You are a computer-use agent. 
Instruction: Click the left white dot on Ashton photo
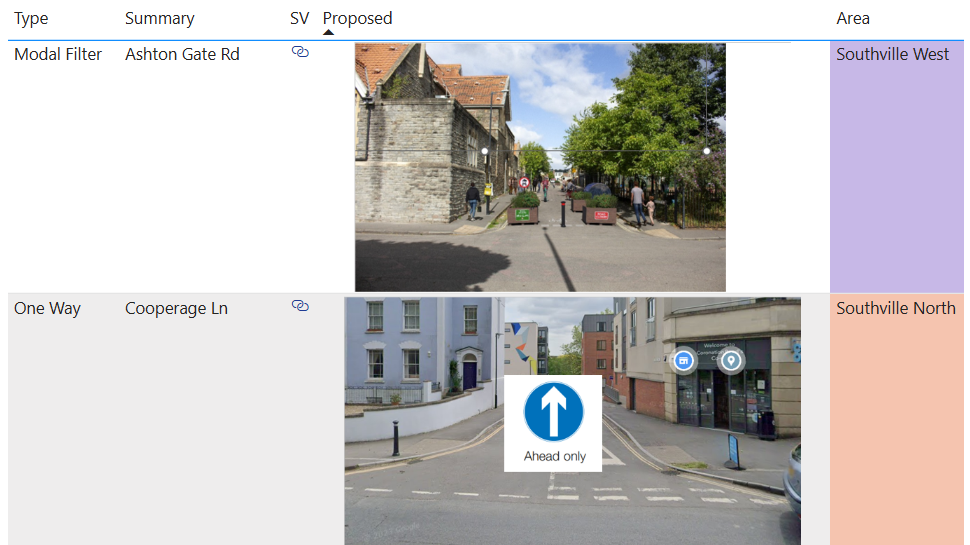tap(484, 152)
